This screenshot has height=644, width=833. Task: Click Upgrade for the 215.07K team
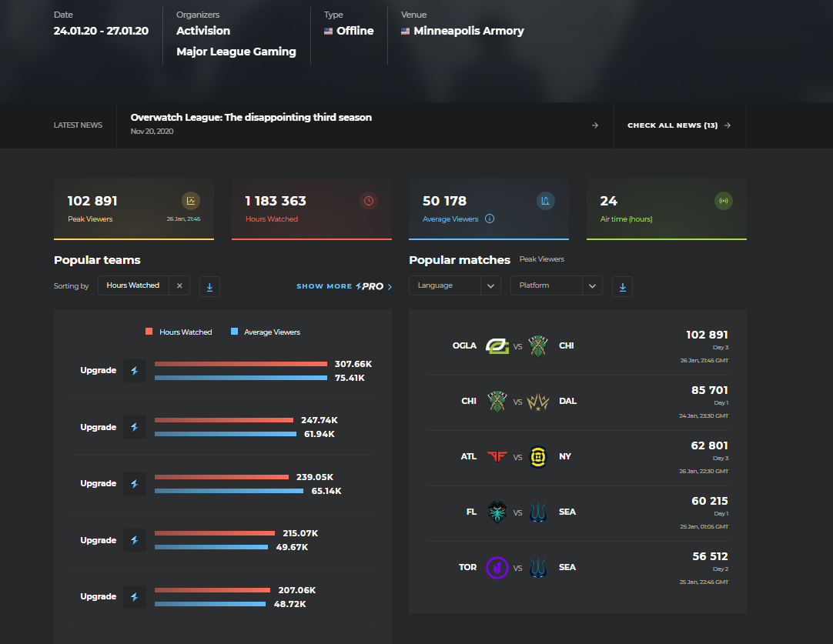tap(99, 540)
